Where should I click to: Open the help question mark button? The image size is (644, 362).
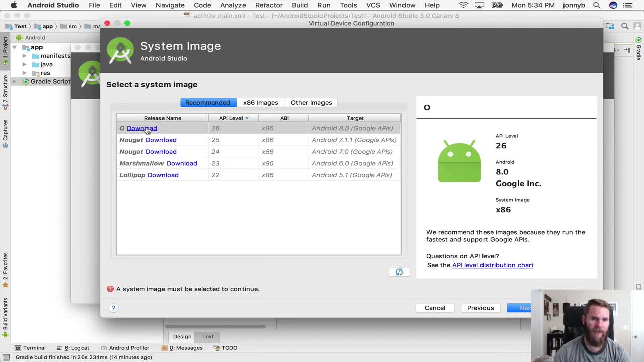pos(113,308)
